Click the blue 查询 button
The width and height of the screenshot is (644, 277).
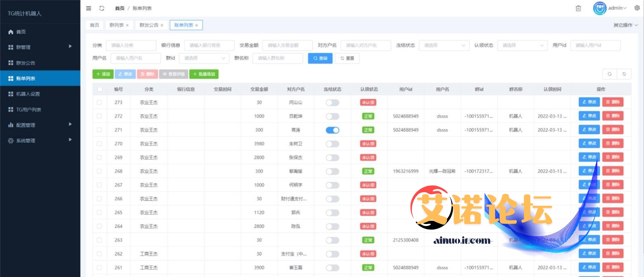(x=320, y=58)
